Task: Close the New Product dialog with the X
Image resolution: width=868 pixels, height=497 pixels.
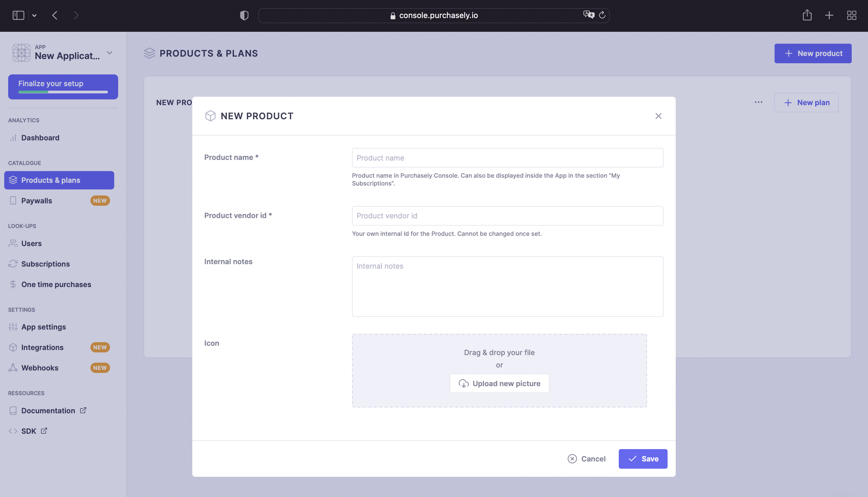Action: [658, 116]
